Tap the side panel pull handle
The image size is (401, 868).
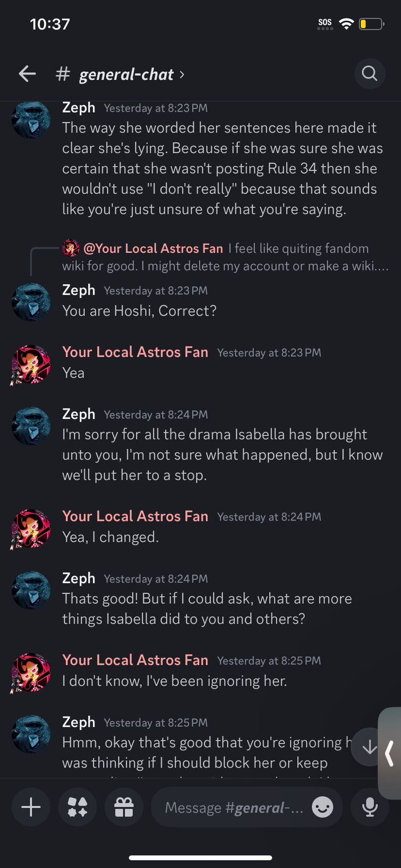(390, 752)
